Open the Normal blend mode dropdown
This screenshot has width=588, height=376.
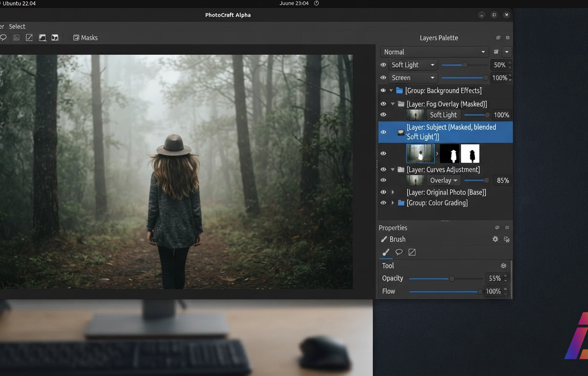[x=434, y=52]
